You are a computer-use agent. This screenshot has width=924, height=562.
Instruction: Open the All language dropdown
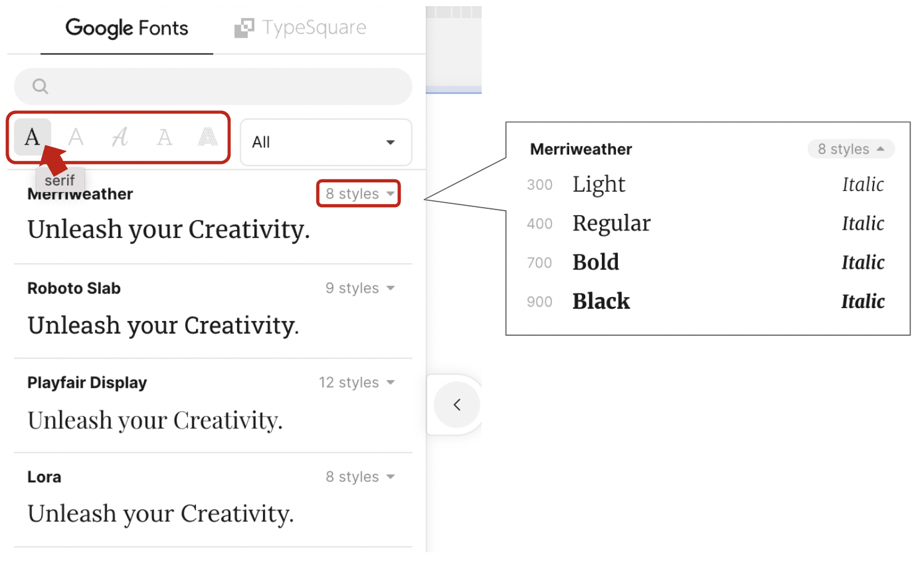(326, 142)
